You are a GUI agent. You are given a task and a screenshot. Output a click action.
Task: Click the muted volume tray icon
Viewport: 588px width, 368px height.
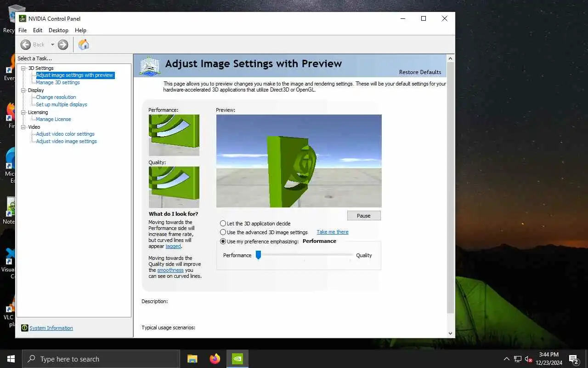click(x=528, y=359)
